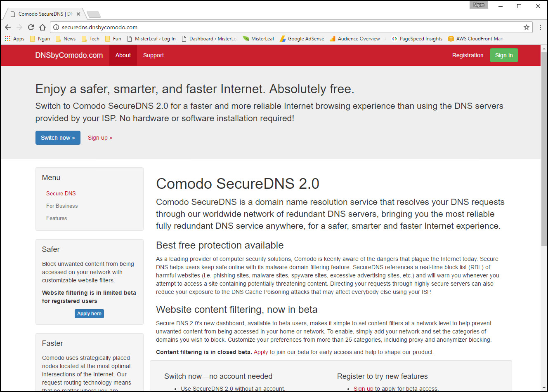Bookmark this page with the star icon
Screen dimensions: 548x392
[527, 27]
